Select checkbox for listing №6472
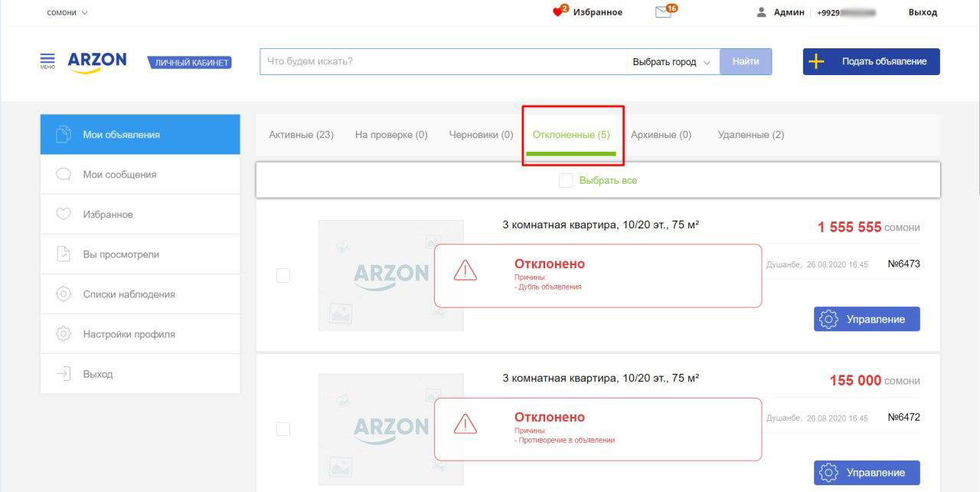 pyautogui.click(x=283, y=429)
